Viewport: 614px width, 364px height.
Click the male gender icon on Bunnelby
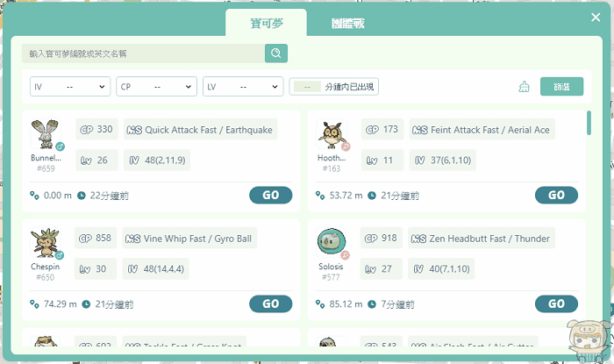coord(60,146)
